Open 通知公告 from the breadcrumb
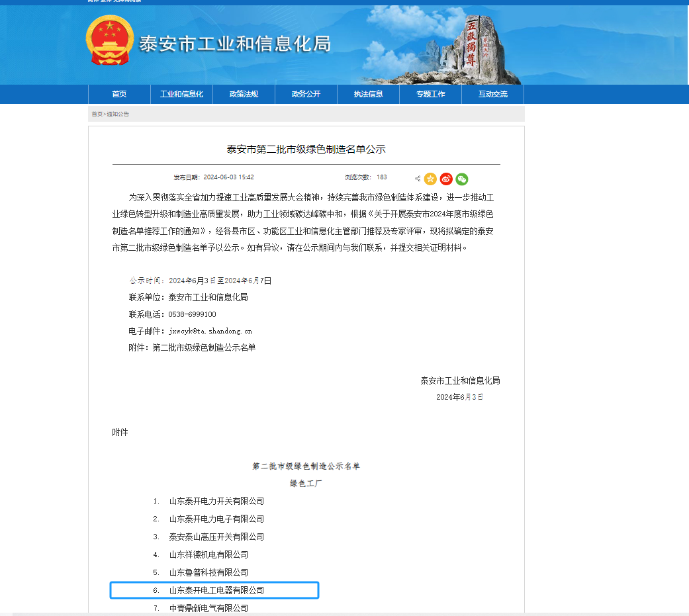This screenshot has width=689, height=616. point(118,114)
